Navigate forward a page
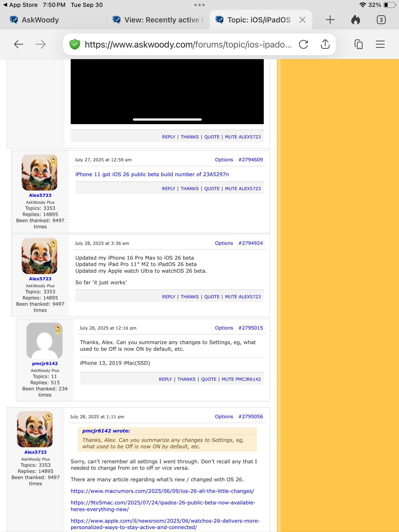Viewport: 399px width, 532px height. pyautogui.click(x=40, y=45)
